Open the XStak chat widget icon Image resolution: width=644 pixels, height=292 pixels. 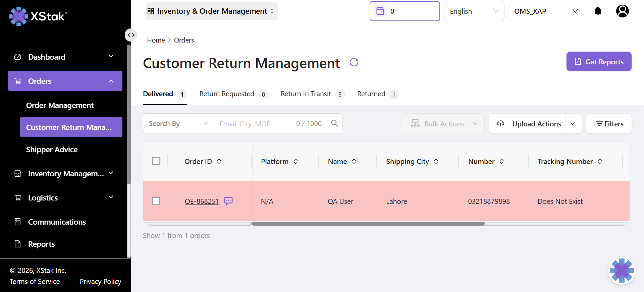tap(622, 270)
